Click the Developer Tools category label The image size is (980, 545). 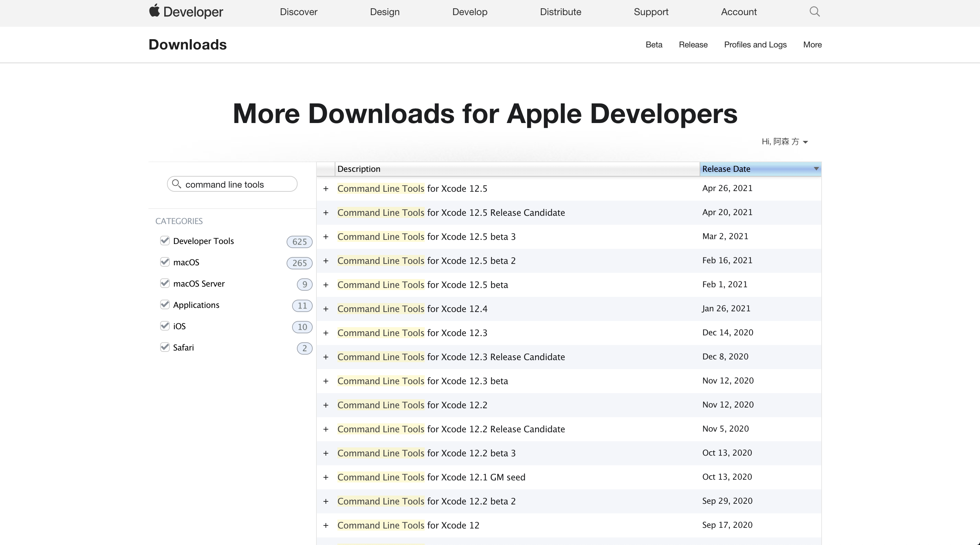click(x=203, y=241)
